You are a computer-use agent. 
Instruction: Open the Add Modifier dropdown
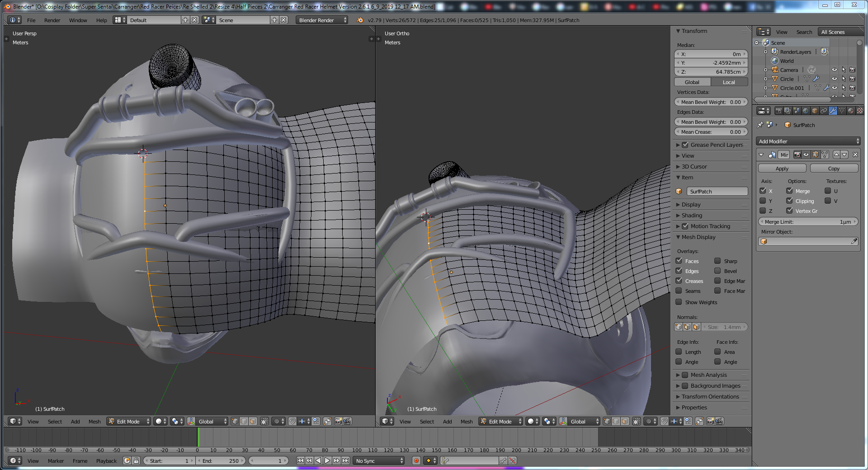coord(808,141)
